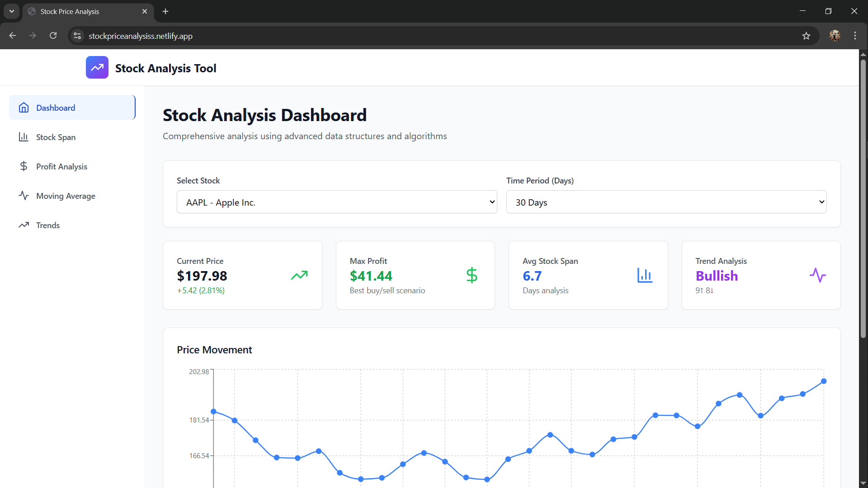Click the bar chart icon on Avg Stock Span card
The image size is (868, 488).
(x=645, y=275)
